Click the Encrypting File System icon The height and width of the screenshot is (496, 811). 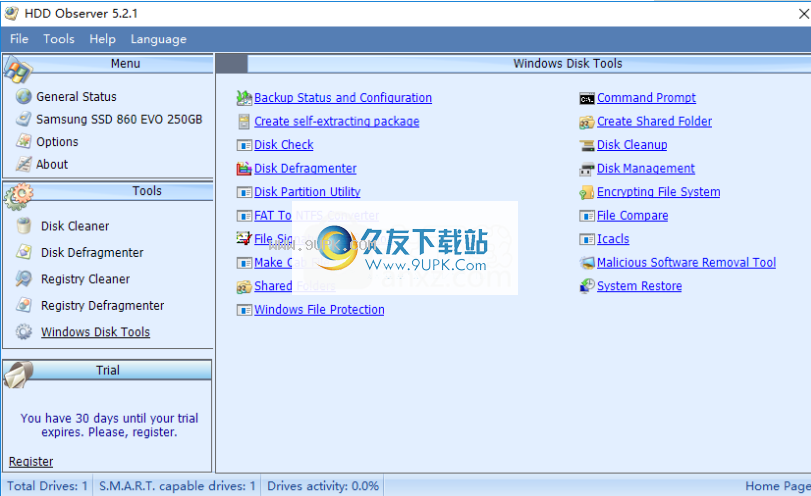point(587,192)
